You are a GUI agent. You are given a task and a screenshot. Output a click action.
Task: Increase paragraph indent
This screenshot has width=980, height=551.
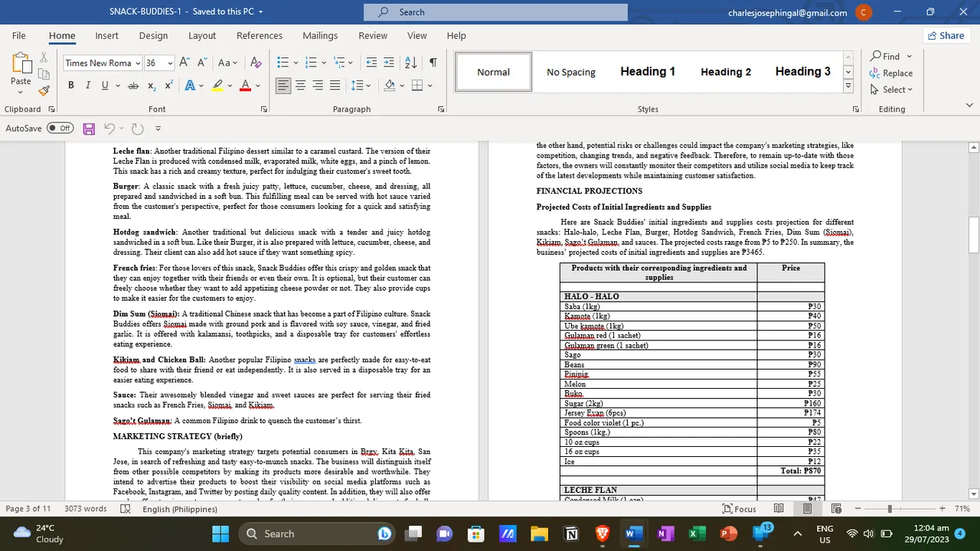pyautogui.click(x=389, y=63)
